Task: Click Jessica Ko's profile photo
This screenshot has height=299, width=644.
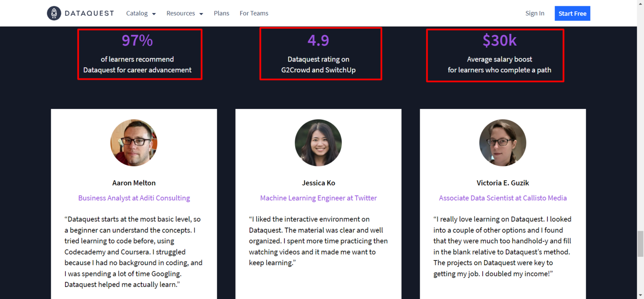Action: [x=318, y=142]
